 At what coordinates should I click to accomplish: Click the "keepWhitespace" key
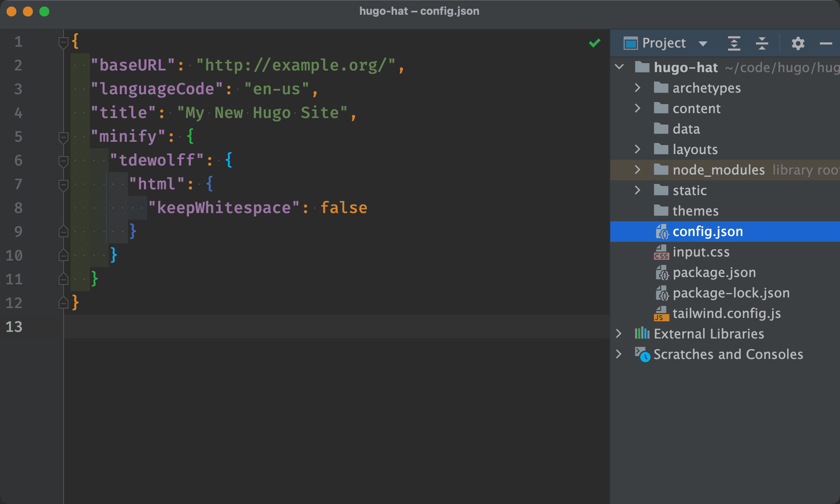[x=224, y=208]
